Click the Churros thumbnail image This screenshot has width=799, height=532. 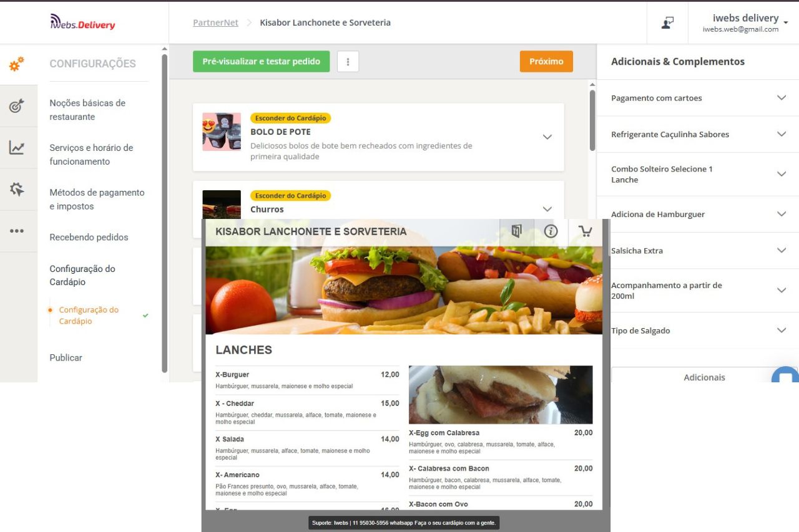(x=222, y=205)
